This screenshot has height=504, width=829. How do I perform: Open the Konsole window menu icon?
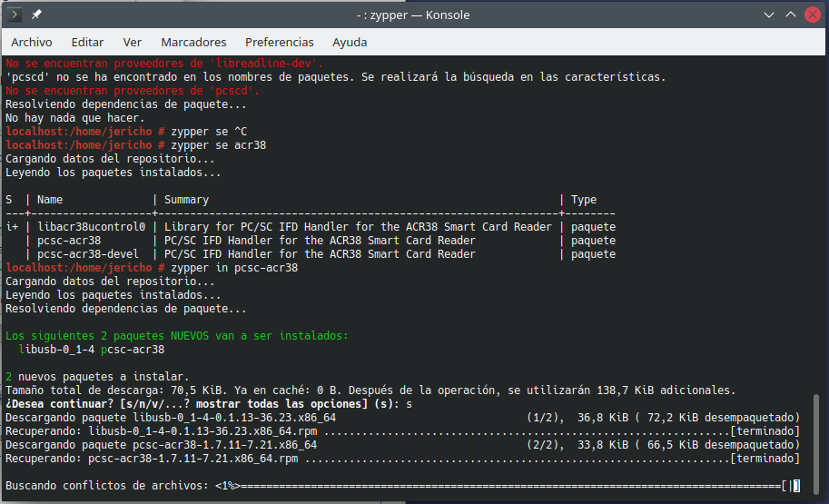(x=14, y=15)
